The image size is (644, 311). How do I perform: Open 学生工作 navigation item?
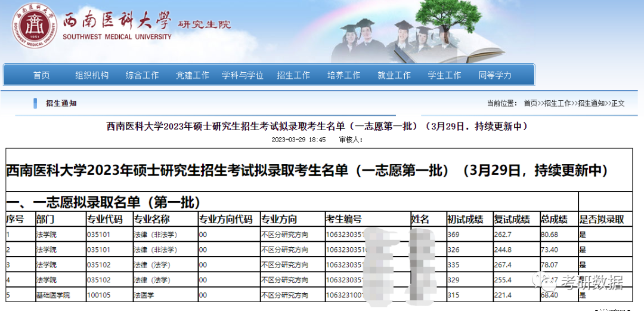click(444, 75)
